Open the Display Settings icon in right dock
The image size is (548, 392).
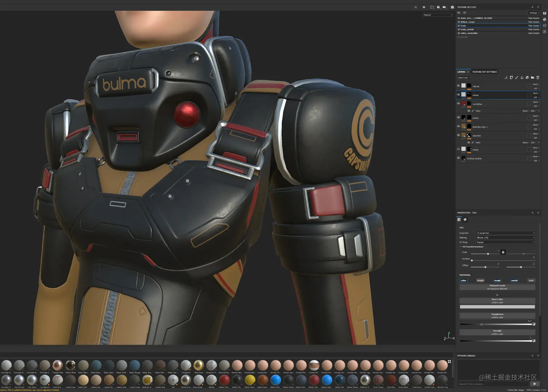pyautogui.click(x=544, y=13)
